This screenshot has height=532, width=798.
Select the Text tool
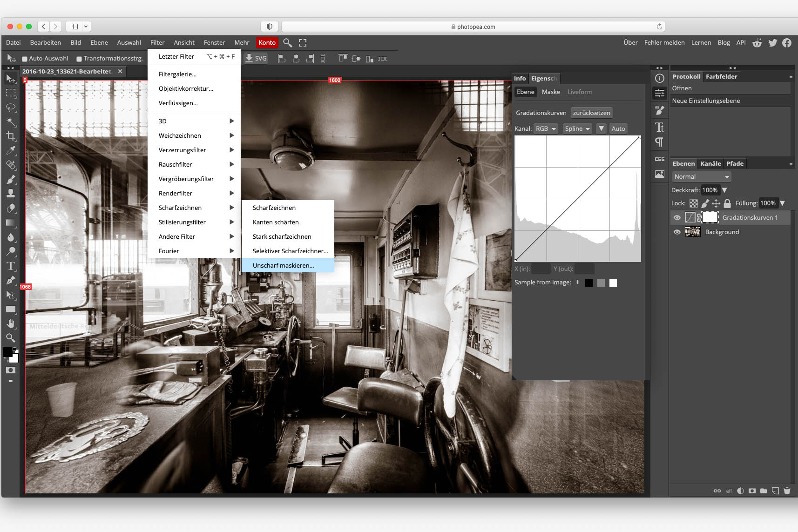(x=11, y=266)
